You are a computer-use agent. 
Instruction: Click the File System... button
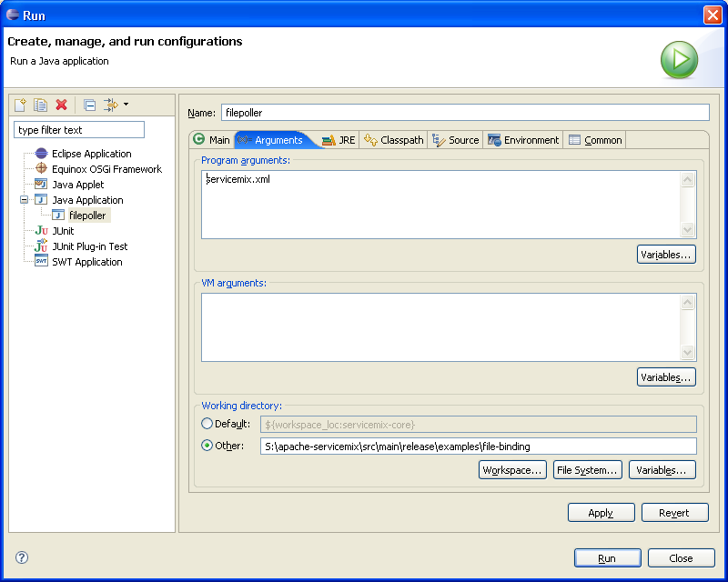click(588, 470)
